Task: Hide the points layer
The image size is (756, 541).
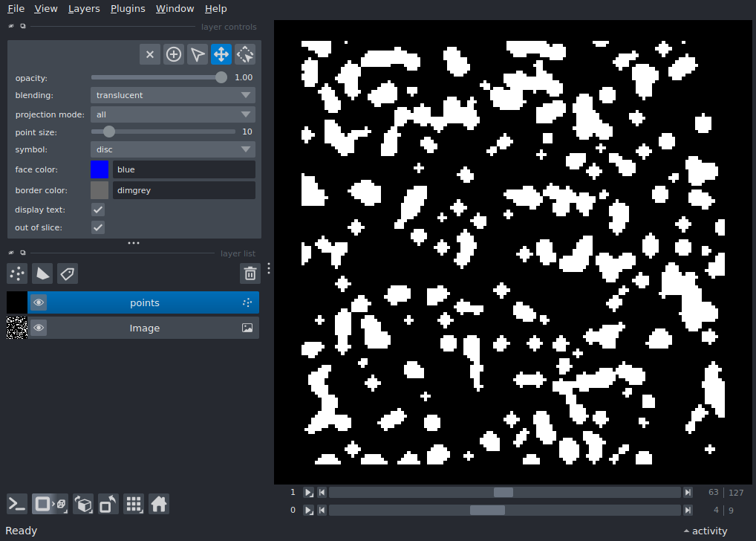Action: (x=38, y=302)
